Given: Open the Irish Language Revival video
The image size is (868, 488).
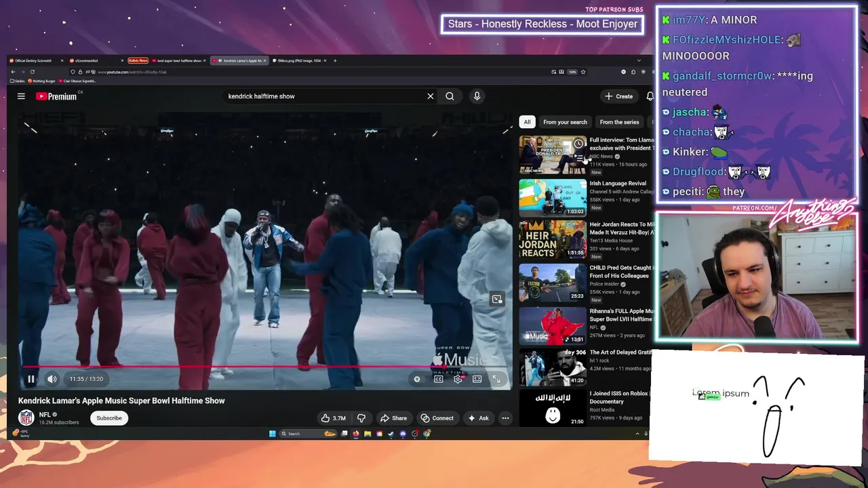Looking at the screenshot, I should pos(553,198).
